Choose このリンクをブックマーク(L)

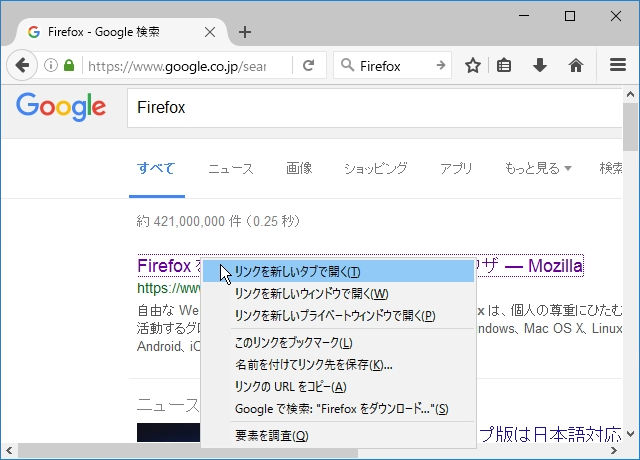click(x=338, y=342)
